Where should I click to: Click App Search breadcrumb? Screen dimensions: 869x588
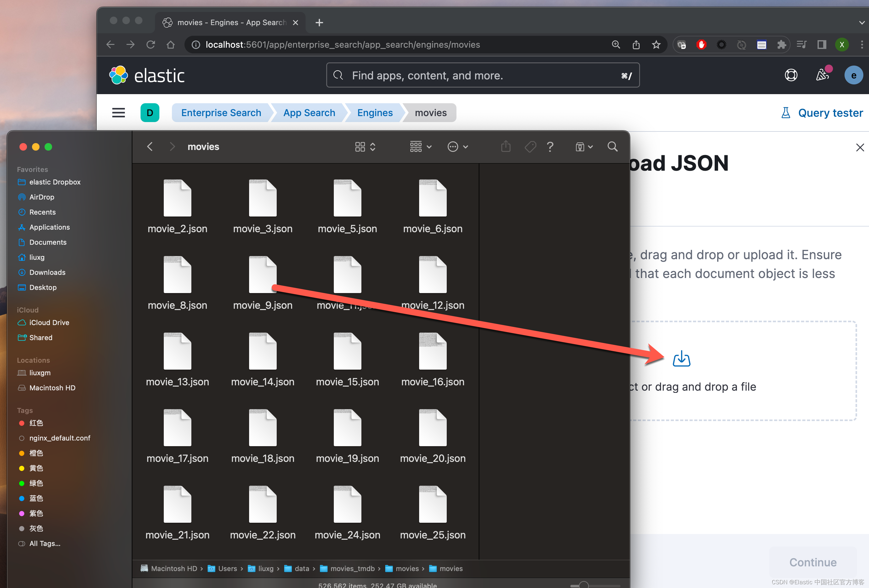pyautogui.click(x=309, y=113)
